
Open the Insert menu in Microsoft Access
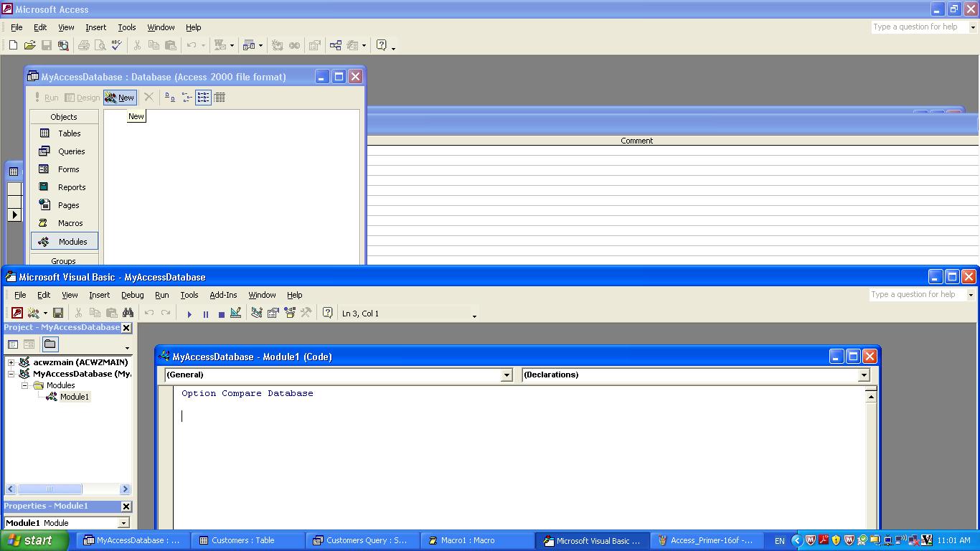tap(95, 27)
